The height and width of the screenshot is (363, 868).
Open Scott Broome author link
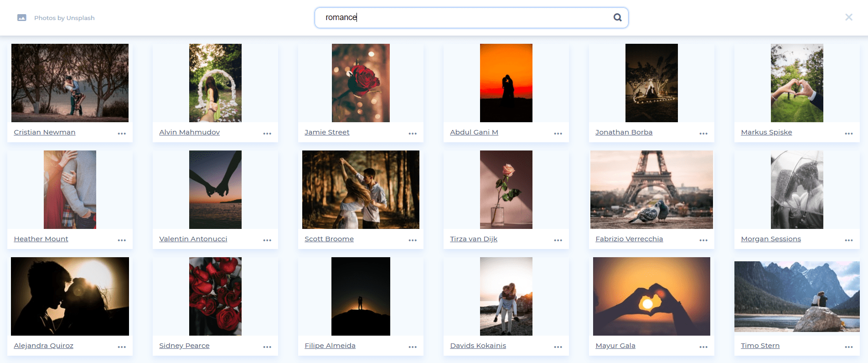pyautogui.click(x=329, y=239)
